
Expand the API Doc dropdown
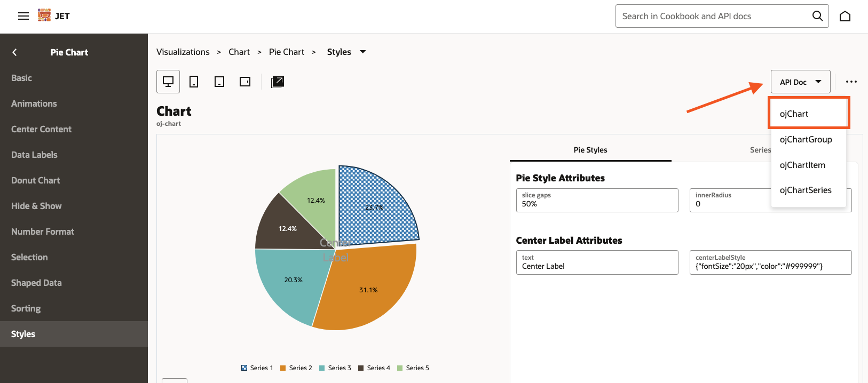[x=800, y=82]
